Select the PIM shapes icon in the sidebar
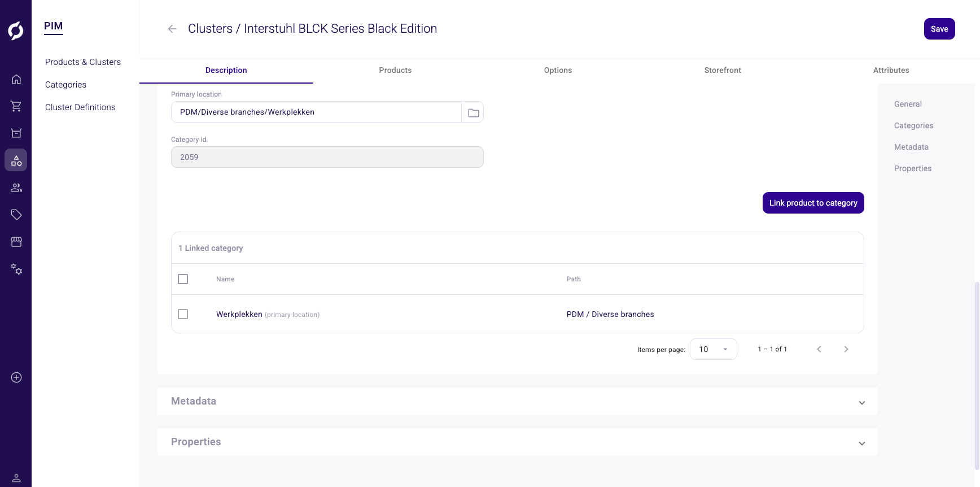Image resolution: width=980 pixels, height=487 pixels. [16, 160]
